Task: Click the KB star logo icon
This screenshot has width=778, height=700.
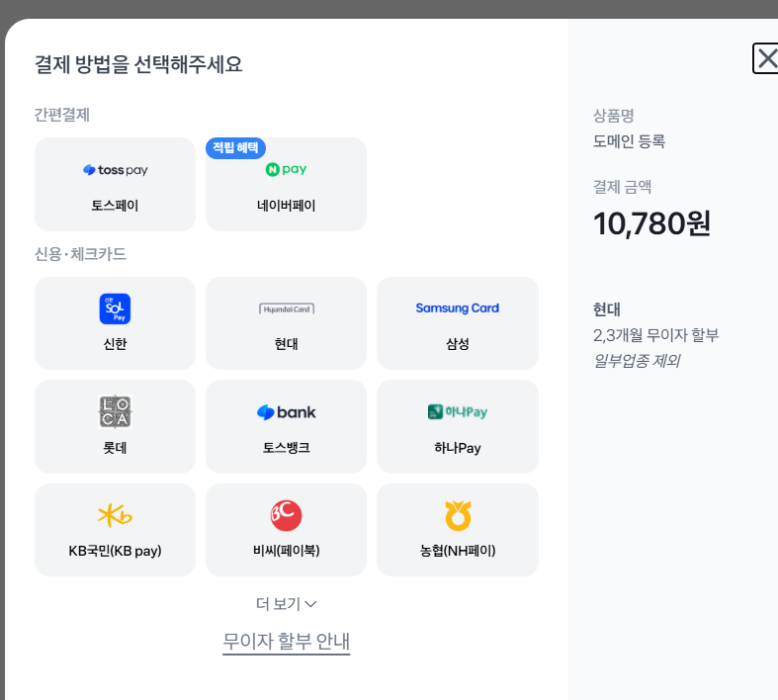Action: pyautogui.click(x=115, y=515)
